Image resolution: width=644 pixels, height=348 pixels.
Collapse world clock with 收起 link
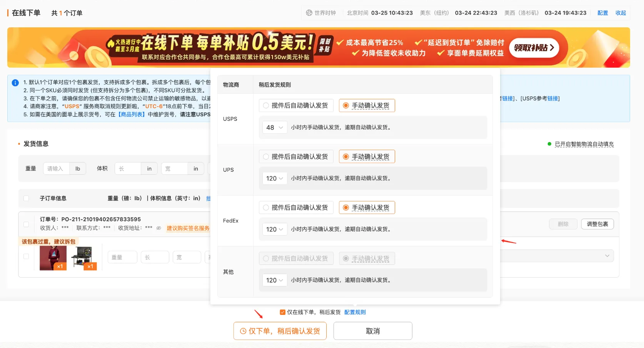coord(621,13)
